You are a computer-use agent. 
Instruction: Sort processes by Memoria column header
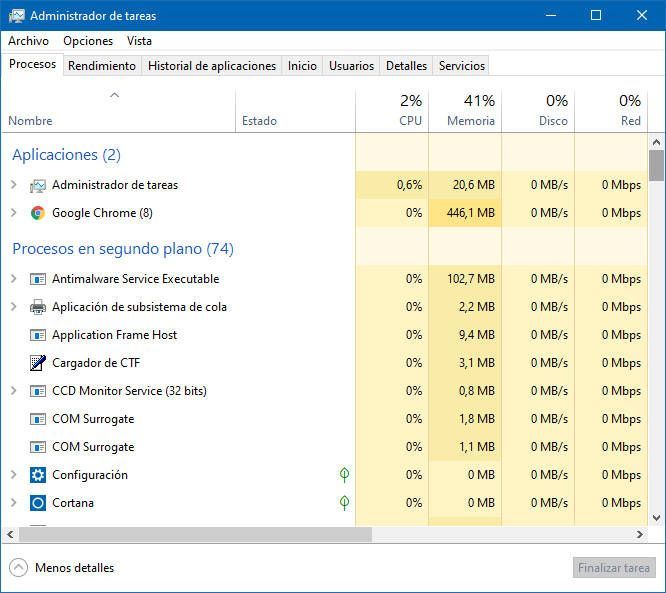pyautogui.click(x=465, y=111)
